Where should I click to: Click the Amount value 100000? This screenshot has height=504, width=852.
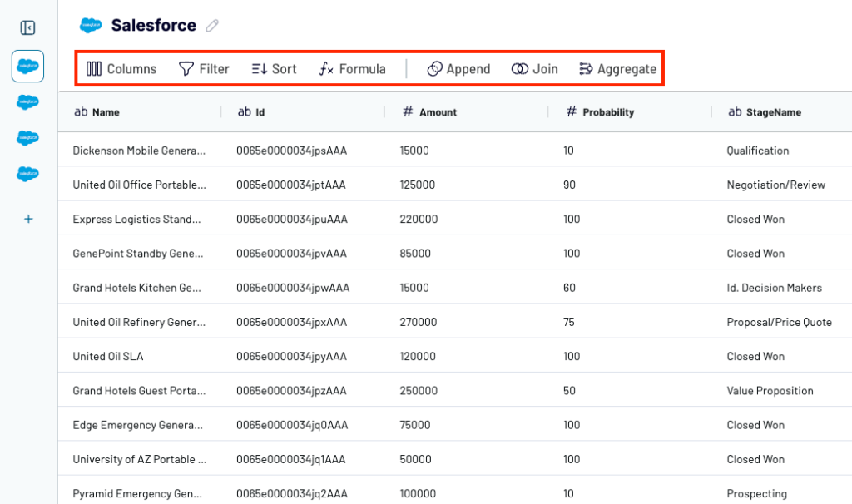[x=418, y=493]
